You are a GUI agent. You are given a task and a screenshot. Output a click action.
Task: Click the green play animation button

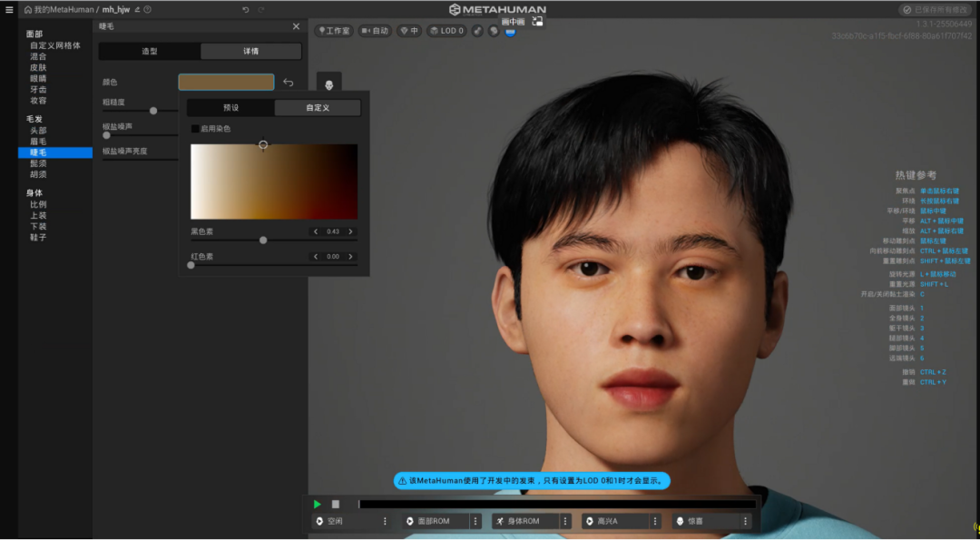tap(317, 504)
